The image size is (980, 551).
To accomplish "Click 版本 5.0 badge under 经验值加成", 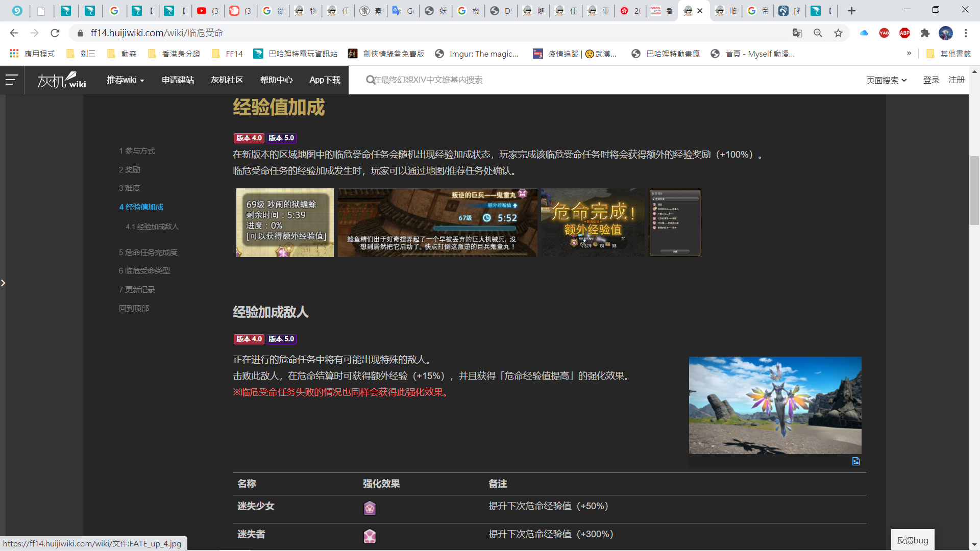I will coord(281,138).
